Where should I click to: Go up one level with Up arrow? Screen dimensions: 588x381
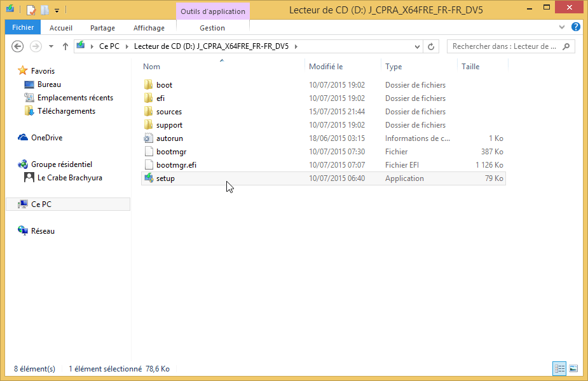(65, 46)
